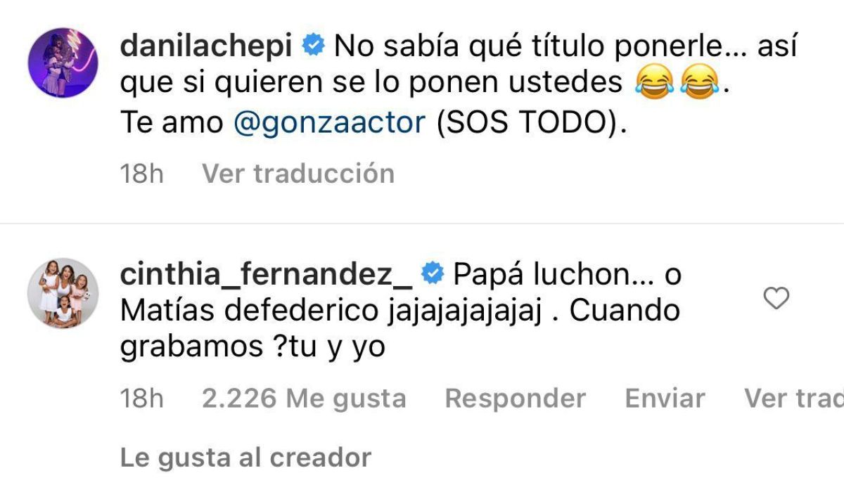Screen dimensions: 844x504
Task: Open the @gonzaactor mention
Action: click(331, 122)
